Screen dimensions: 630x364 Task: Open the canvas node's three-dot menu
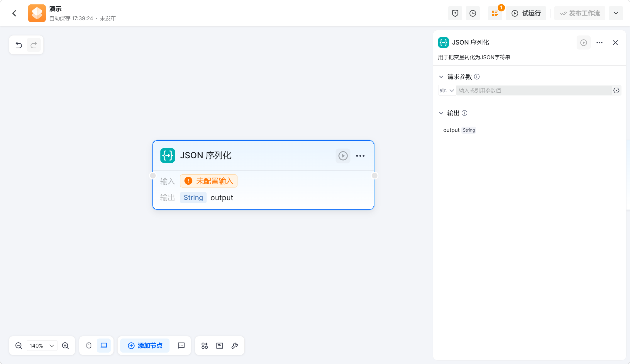pyautogui.click(x=360, y=156)
